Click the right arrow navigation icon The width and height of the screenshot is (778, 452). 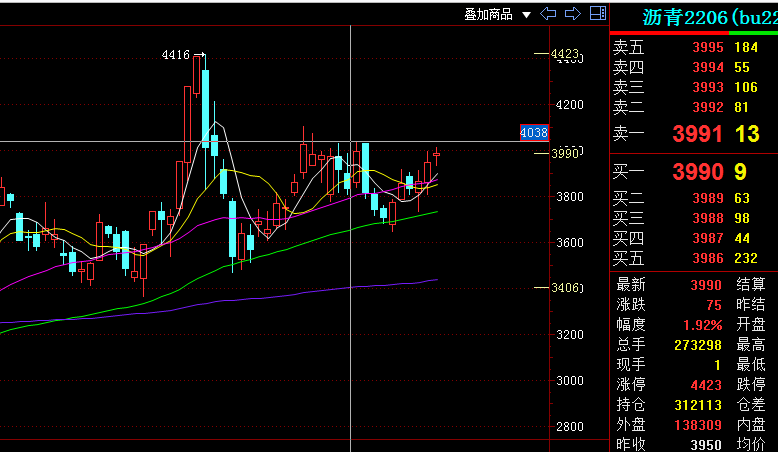[x=573, y=14]
